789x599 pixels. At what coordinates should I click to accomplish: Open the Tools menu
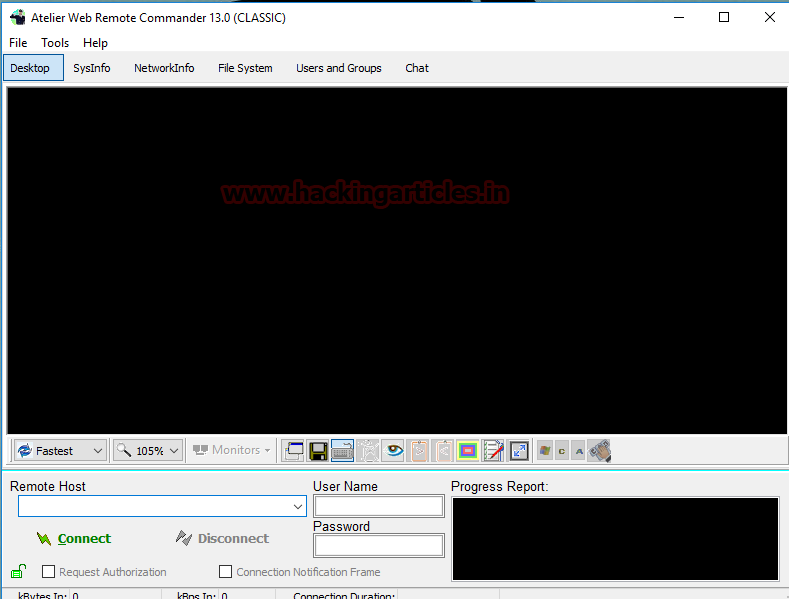point(55,43)
